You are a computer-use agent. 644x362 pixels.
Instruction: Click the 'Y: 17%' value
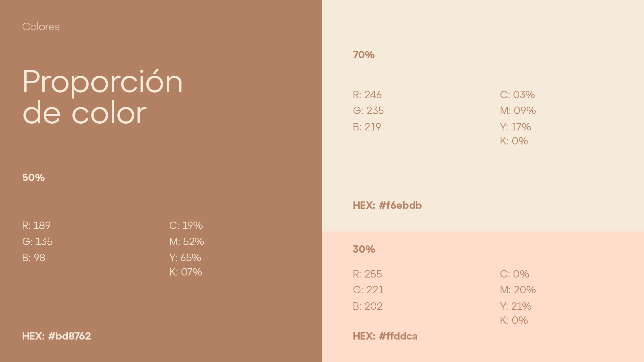[516, 127]
